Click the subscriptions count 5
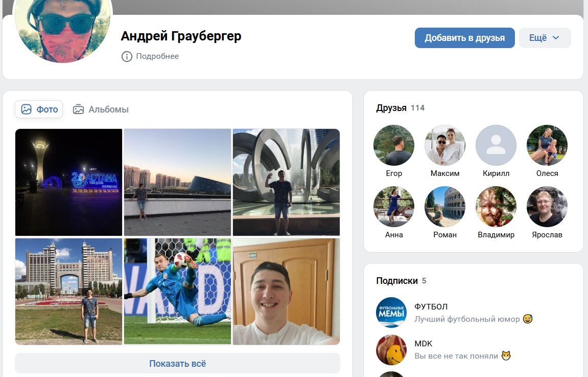The width and height of the screenshot is (588, 377). click(424, 281)
